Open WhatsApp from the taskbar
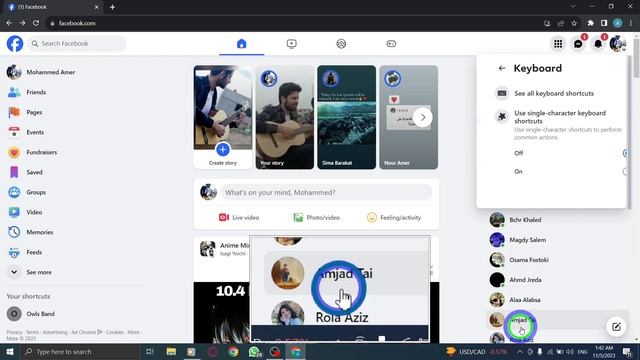 [254, 351]
